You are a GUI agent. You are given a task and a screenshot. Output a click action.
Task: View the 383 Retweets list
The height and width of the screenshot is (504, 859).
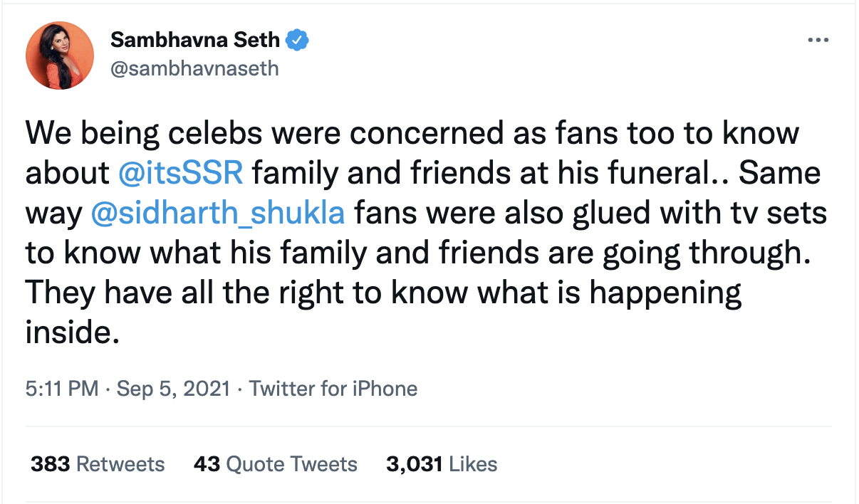pyautogui.click(x=98, y=464)
